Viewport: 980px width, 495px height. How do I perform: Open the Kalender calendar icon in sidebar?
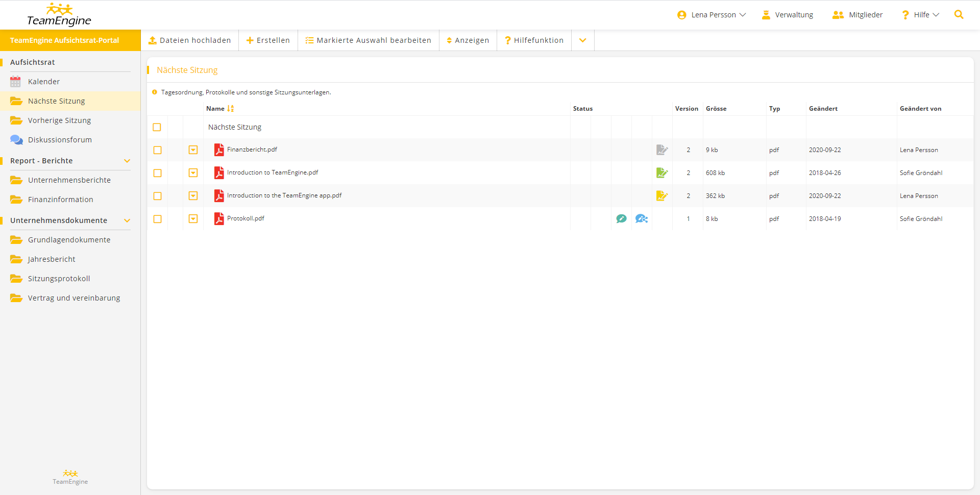click(16, 82)
